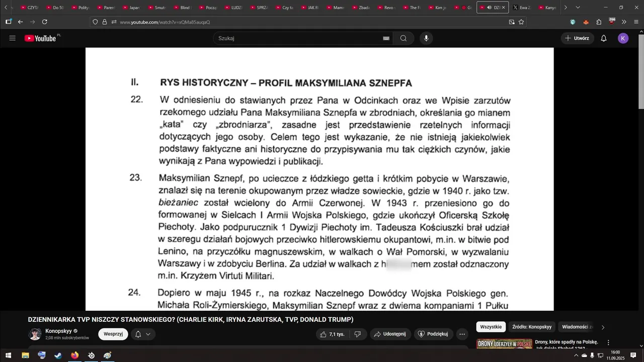Open the browser workspaces icon left of Back
This screenshot has width=644, height=362.
(x=8, y=22)
